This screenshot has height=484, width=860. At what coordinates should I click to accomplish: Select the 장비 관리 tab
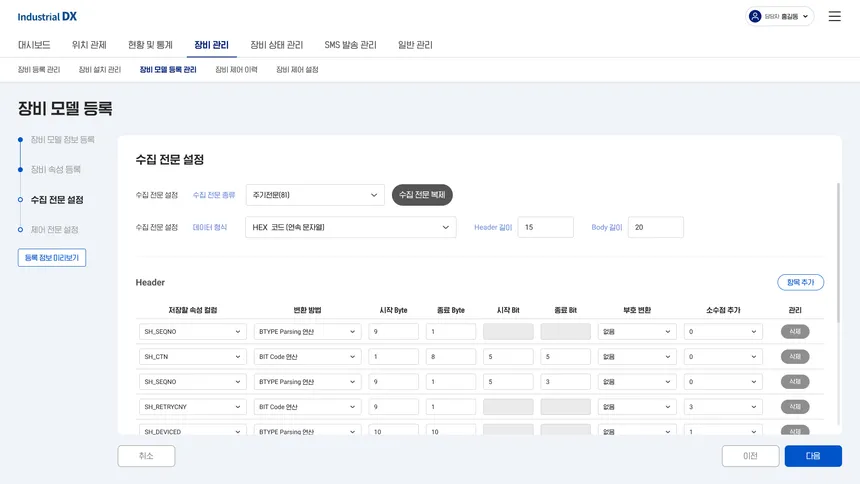[x=211, y=45]
